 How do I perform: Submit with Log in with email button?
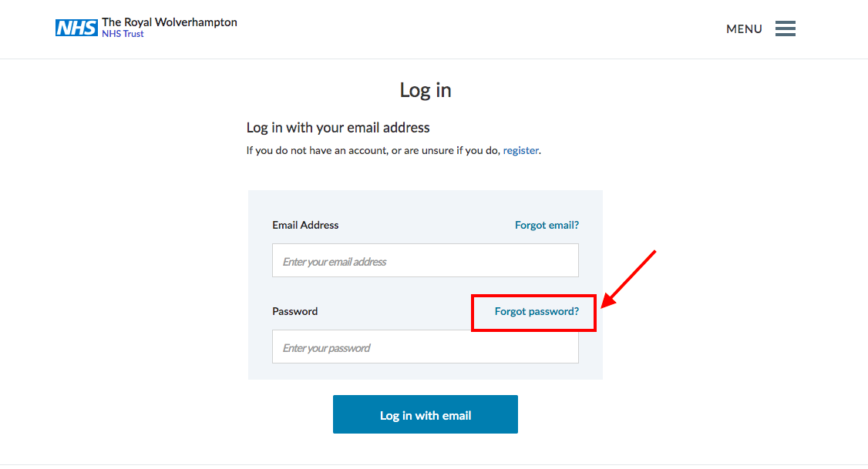(426, 414)
